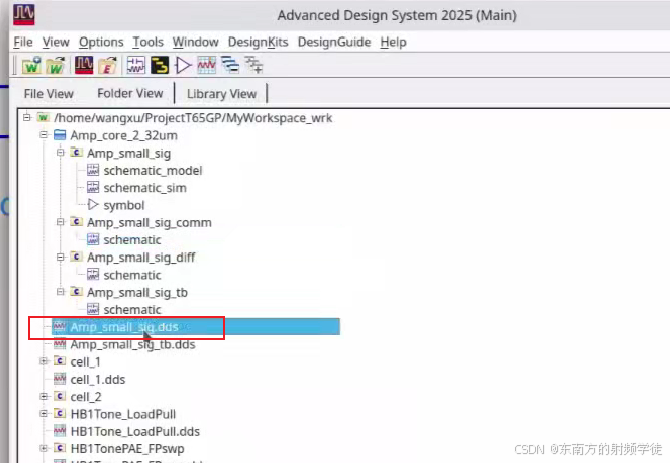
Task: Select the symbol view under Amp_small_sig
Action: [116, 205]
